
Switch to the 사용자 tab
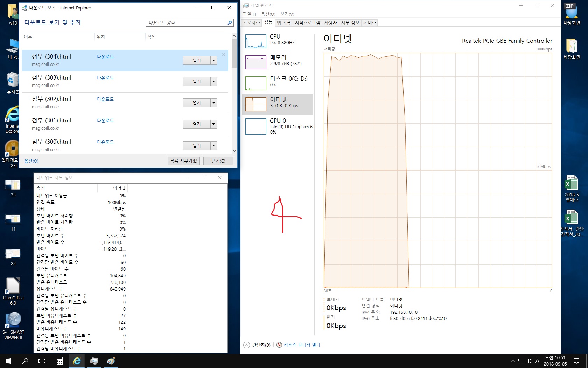pos(330,23)
